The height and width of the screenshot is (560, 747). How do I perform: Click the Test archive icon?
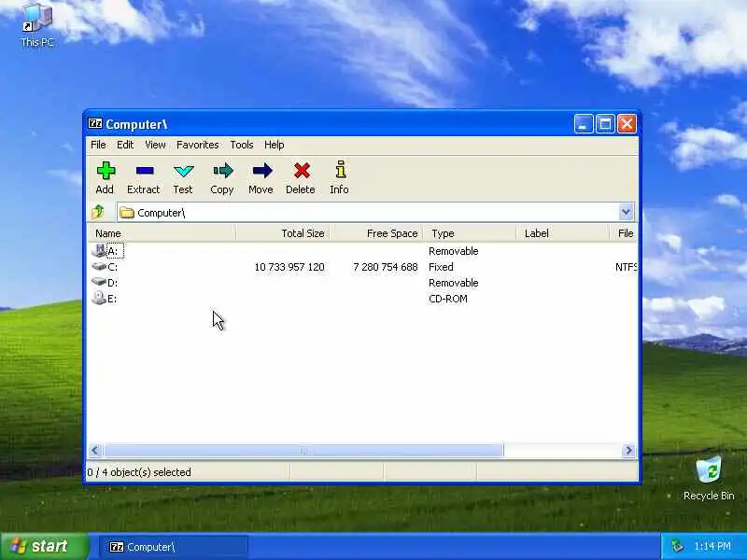tap(183, 171)
